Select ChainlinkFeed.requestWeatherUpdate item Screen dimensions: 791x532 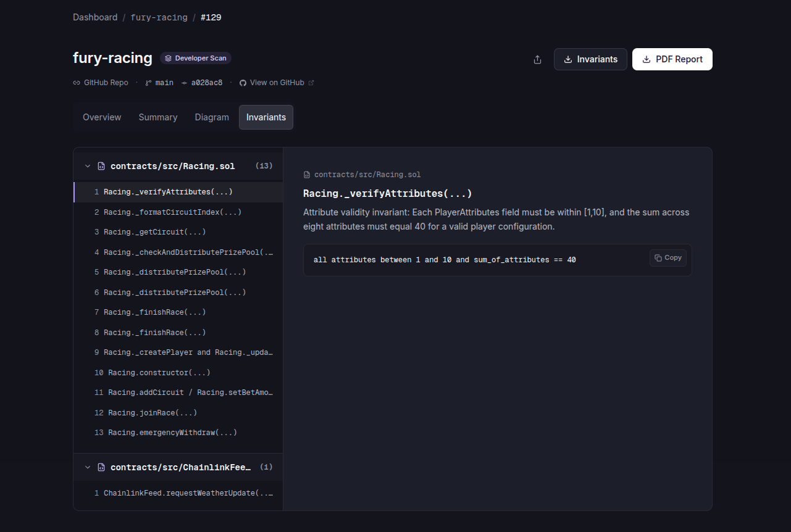click(x=178, y=493)
